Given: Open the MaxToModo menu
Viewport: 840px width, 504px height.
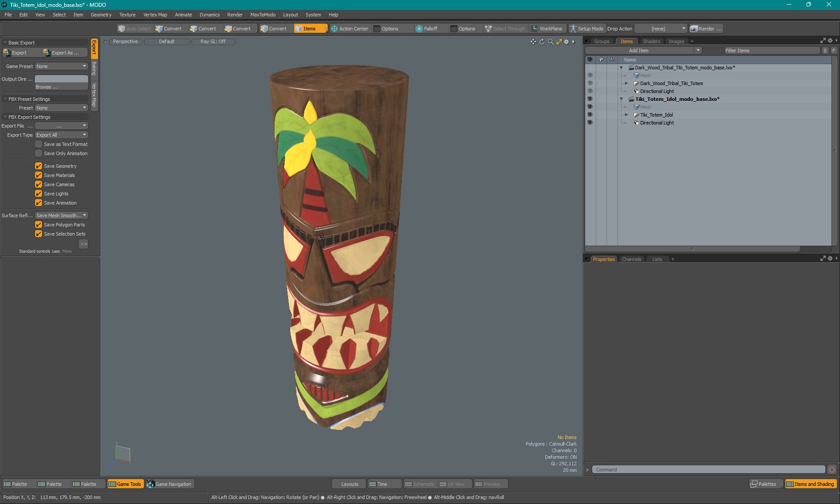Looking at the screenshot, I should tap(263, 14).
